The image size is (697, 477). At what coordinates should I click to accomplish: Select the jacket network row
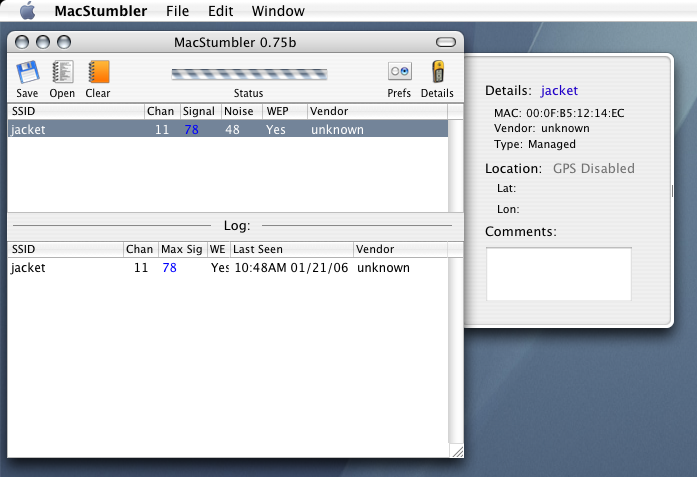click(x=200, y=129)
